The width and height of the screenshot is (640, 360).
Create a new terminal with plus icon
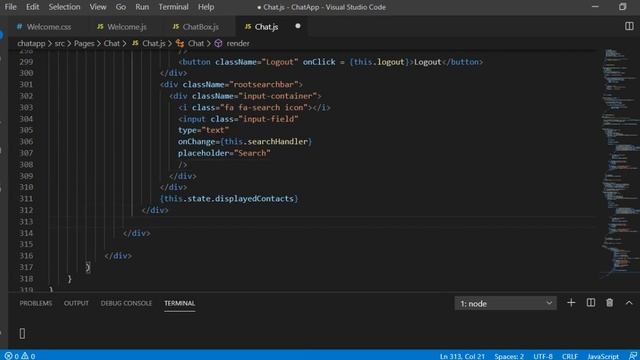(571, 303)
